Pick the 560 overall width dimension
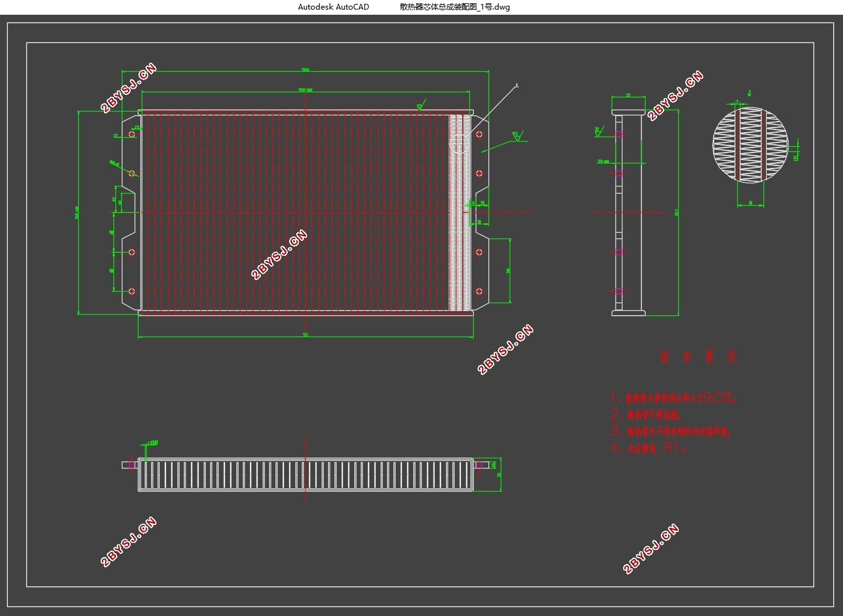Image resolution: width=843 pixels, height=616 pixels. pos(305,69)
